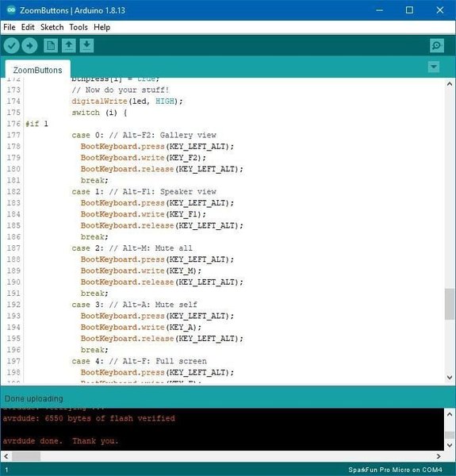The width and height of the screenshot is (456, 476).
Task: Create a new sketch via the New icon
Action: tap(51, 46)
